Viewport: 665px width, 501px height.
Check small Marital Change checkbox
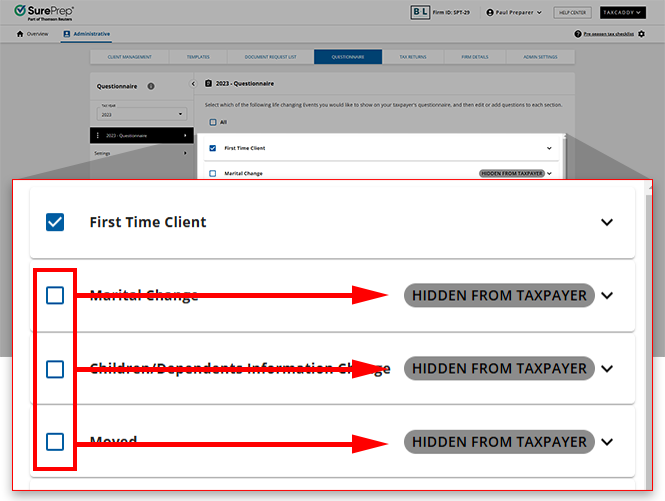coord(213,173)
